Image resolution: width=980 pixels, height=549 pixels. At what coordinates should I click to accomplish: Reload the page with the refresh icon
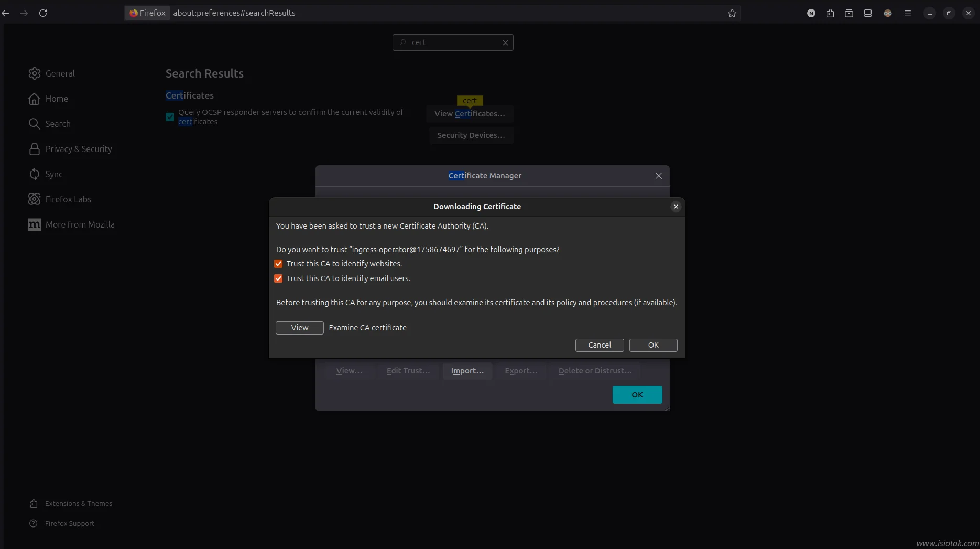click(x=43, y=13)
